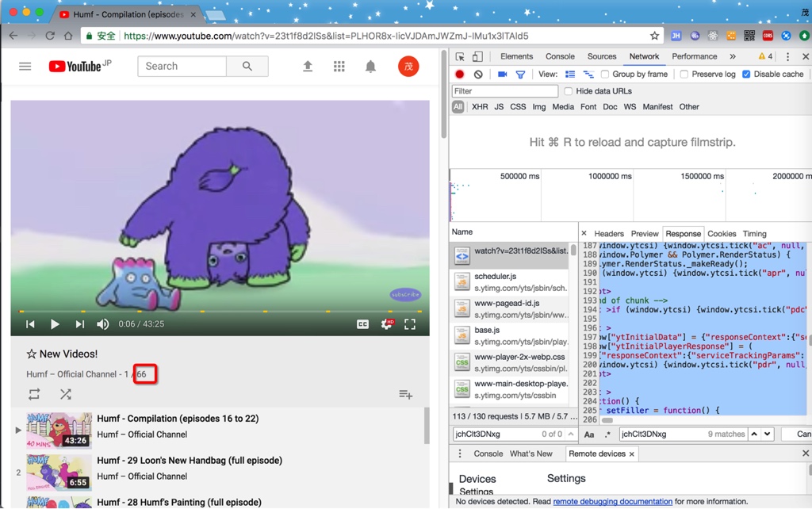This screenshot has height=509, width=812.
Task: Filter requests by Media
Action: [x=563, y=107]
